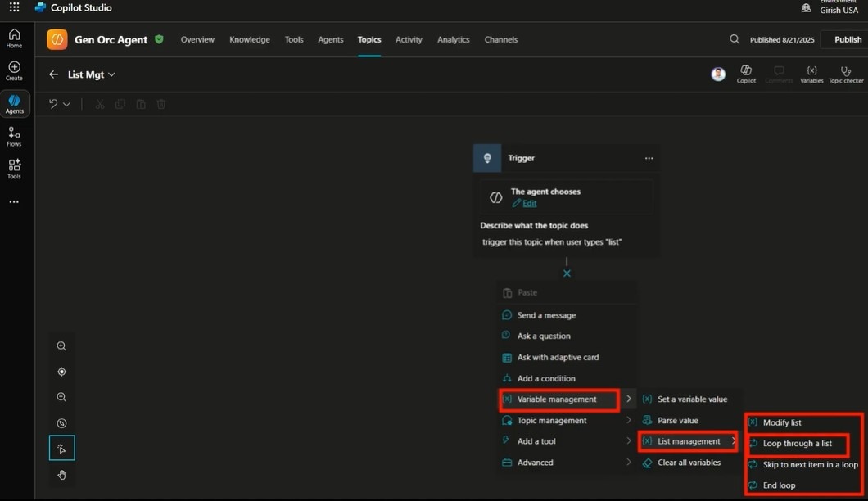Click the Publish button
868x501 pixels.
click(847, 39)
